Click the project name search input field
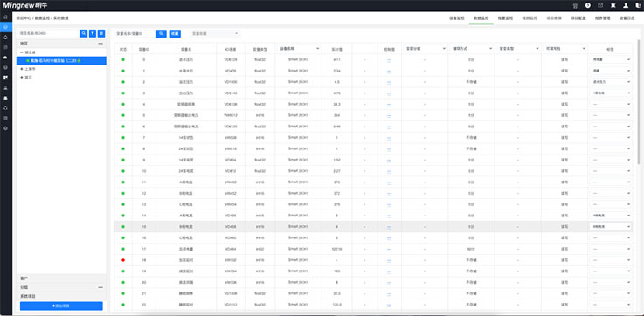This screenshot has height=316, width=644. pos(48,33)
